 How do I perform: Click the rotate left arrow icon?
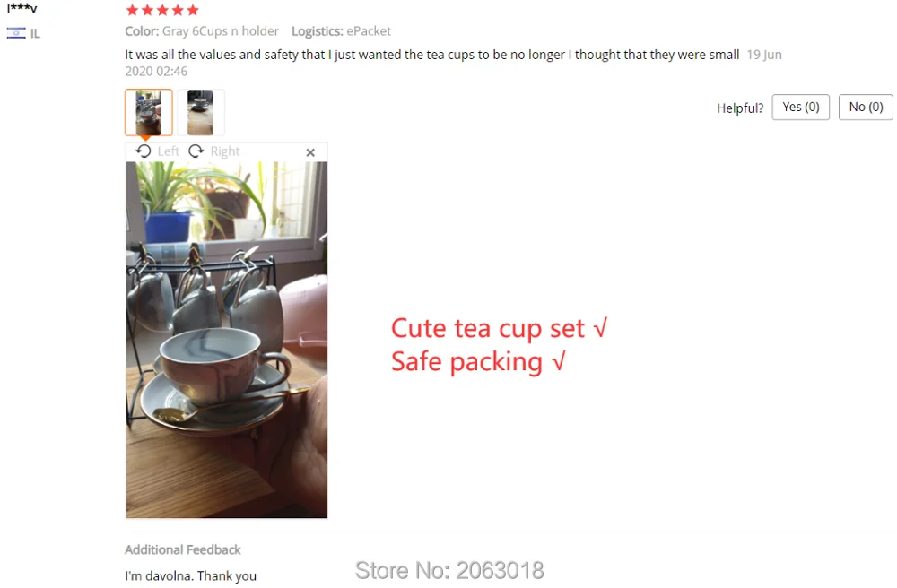[x=144, y=151]
